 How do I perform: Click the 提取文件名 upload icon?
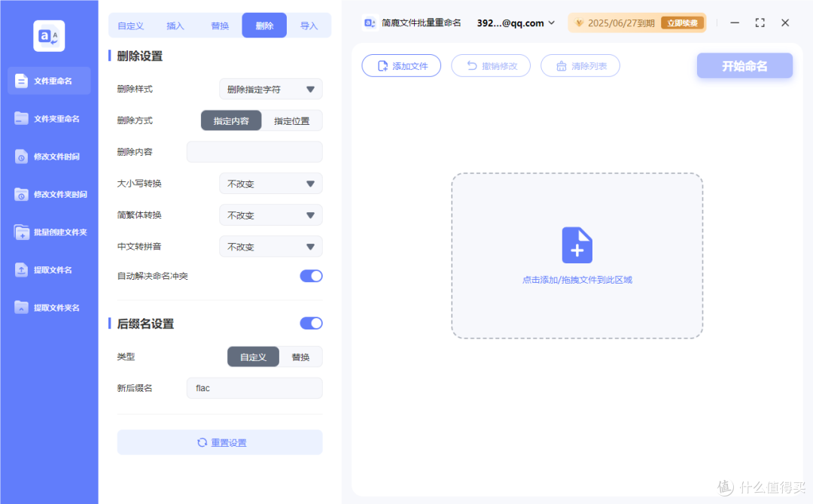21,270
